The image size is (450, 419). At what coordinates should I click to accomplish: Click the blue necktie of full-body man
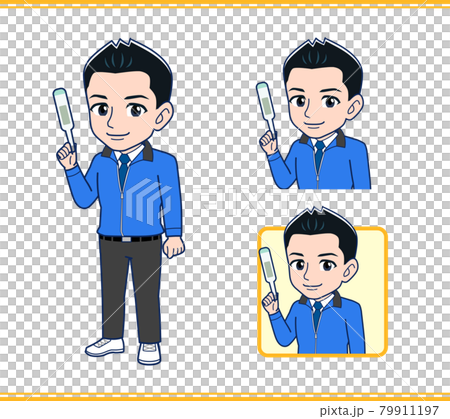click(124, 168)
